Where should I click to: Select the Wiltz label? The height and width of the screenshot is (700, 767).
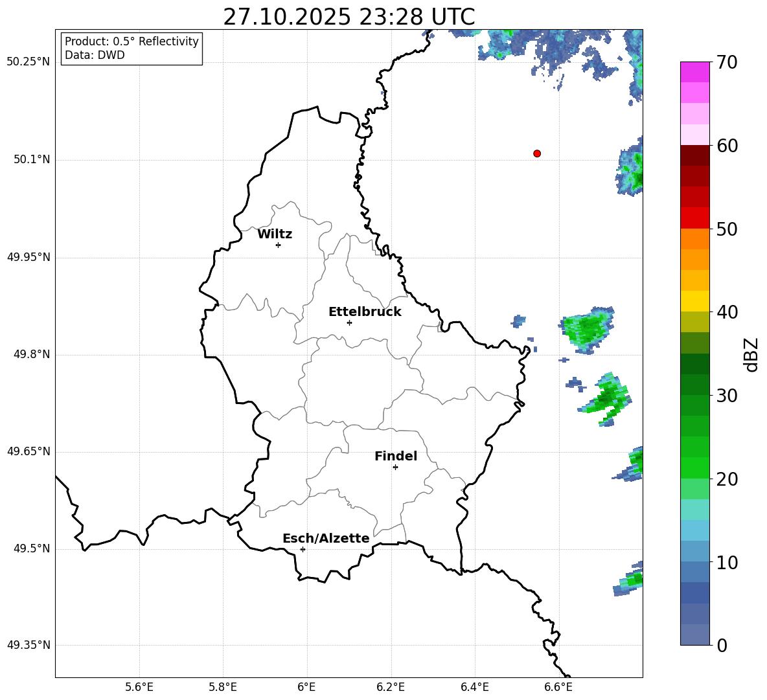pyautogui.click(x=275, y=234)
